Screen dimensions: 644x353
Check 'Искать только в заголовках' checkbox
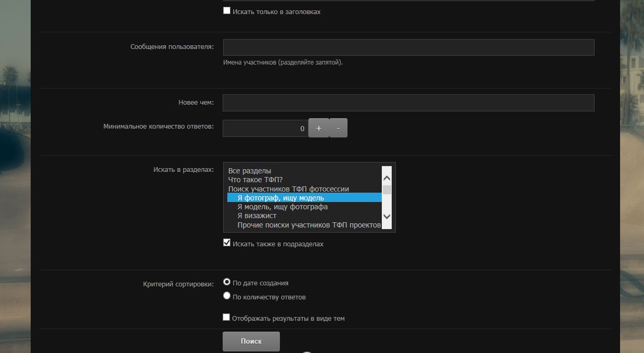pos(227,10)
